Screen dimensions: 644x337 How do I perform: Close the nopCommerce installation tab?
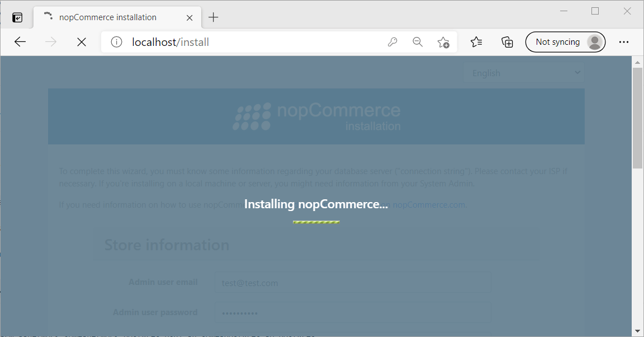pos(190,18)
